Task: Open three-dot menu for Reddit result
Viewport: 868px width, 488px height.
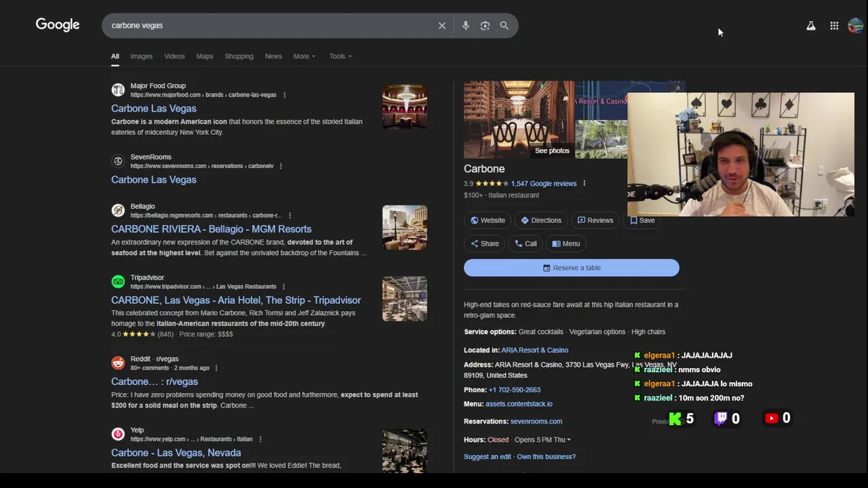Action: click(x=216, y=368)
